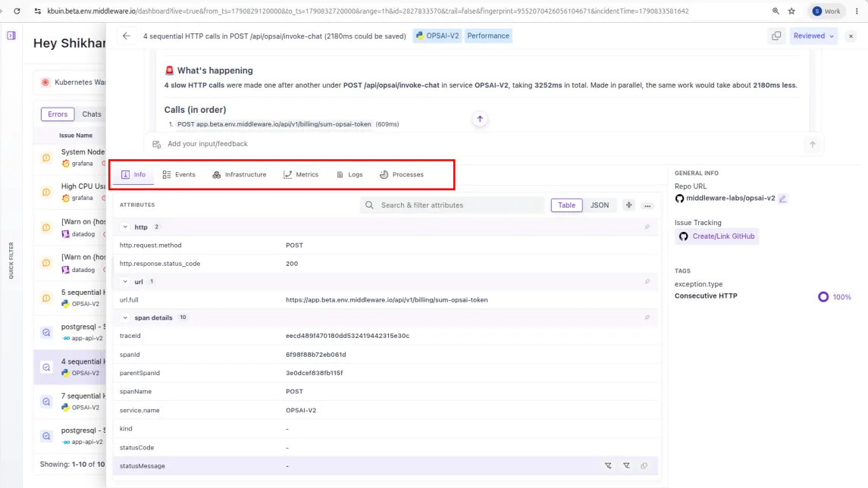Open the High CPU Usage issue row
Viewport: 868px width, 488px height.
[x=70, y=192]
